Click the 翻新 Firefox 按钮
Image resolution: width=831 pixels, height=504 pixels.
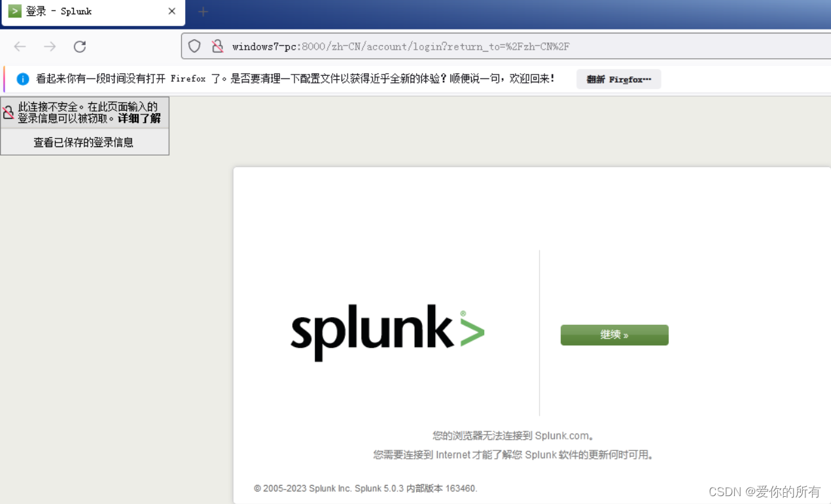point(618,79)
